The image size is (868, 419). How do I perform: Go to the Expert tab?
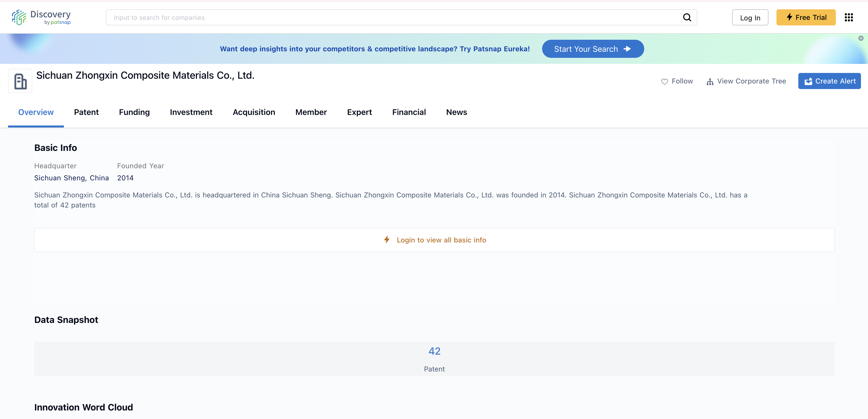pos(359,112)
